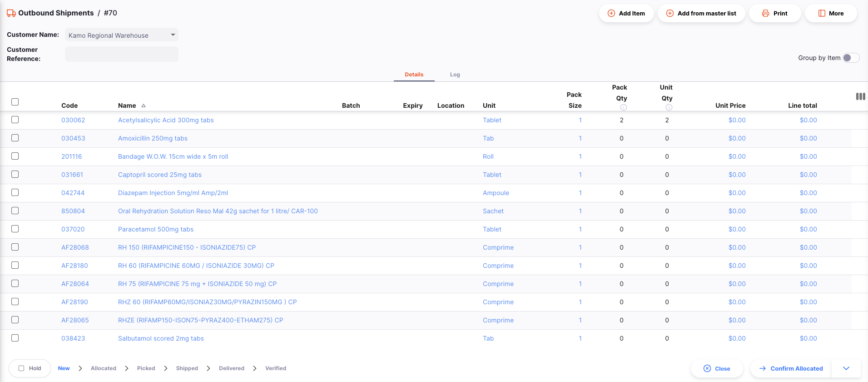The image size is (868, 382).
Task: Click the Outbound Shipments breadcrumb link
Action: (x=56, y=13)
